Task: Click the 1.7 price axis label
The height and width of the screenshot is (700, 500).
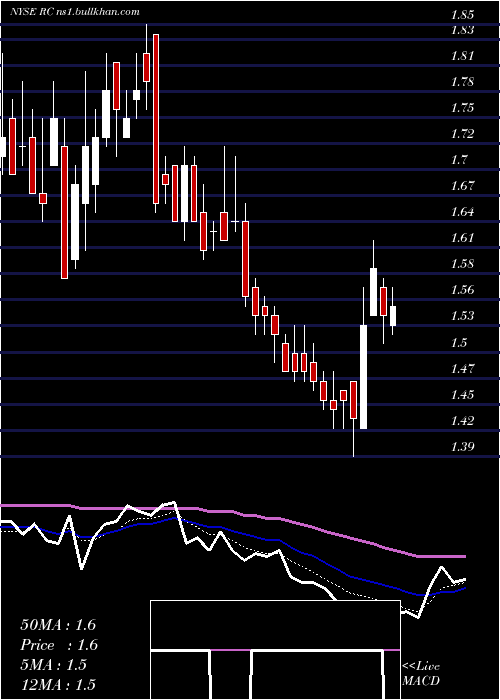Action: coord(459,160)
